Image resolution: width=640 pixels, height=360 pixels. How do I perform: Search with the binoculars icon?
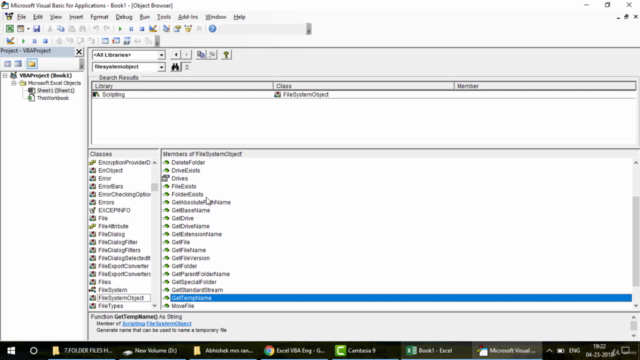[x=175, y=67]
